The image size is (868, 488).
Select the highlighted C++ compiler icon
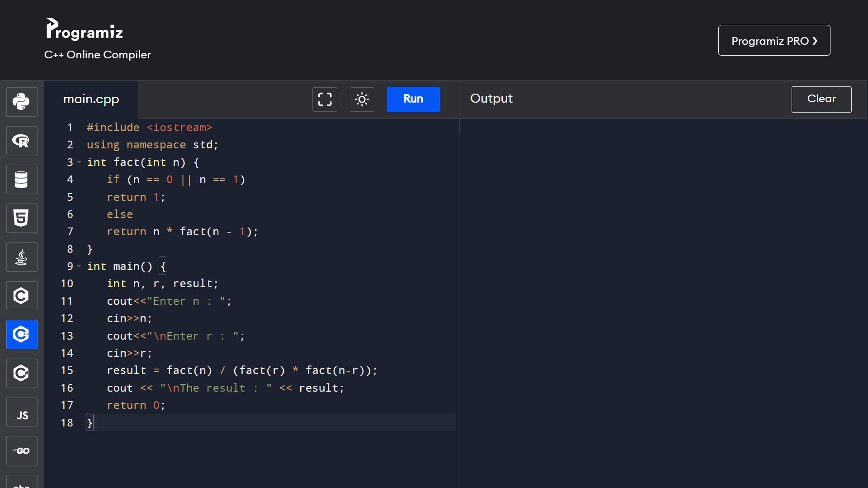click(22, 335)
